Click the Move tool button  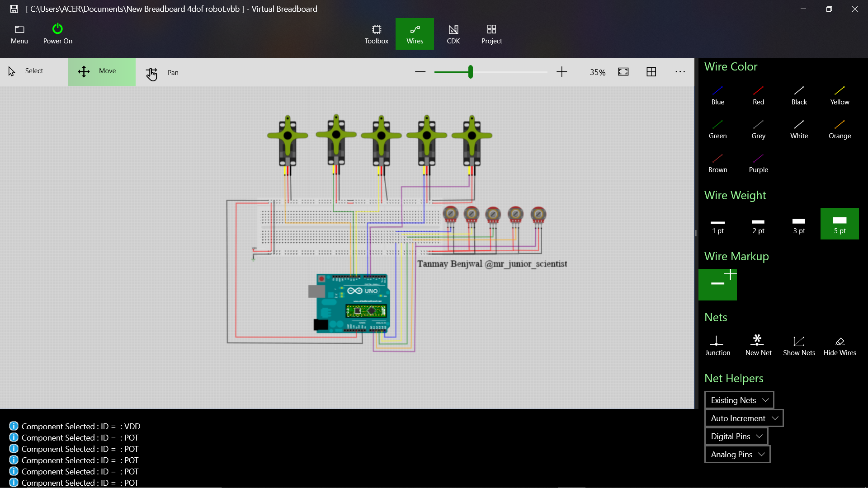(x=101, y=70)
